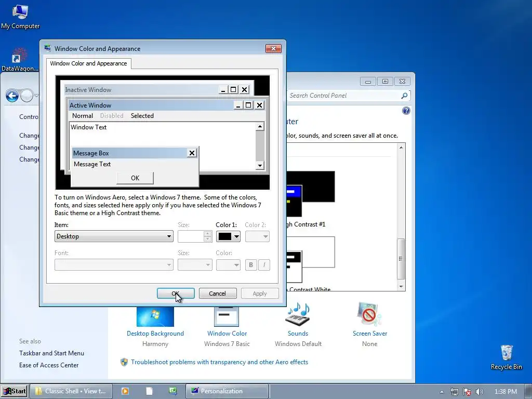
Task: Open My Computer desktop icon
Action: click(20, 17)
